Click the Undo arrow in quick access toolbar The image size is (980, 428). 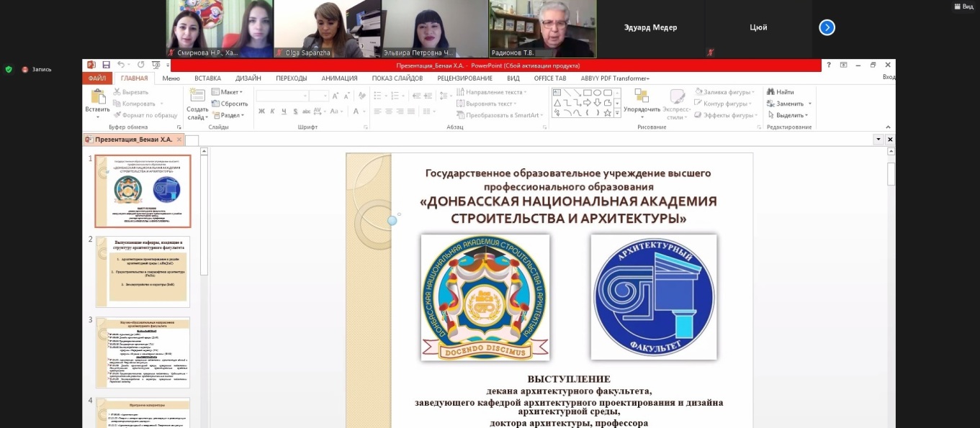(121, 65)
